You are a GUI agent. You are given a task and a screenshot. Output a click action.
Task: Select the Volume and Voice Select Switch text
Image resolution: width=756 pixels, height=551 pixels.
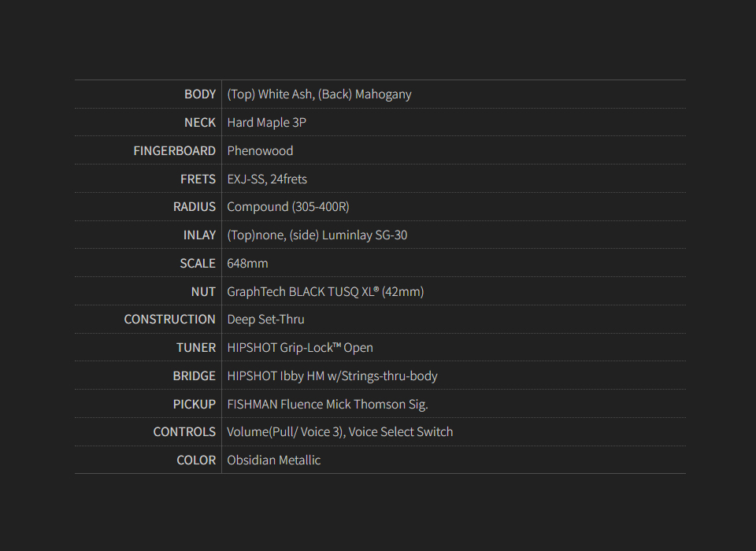(x=339, y=432)
